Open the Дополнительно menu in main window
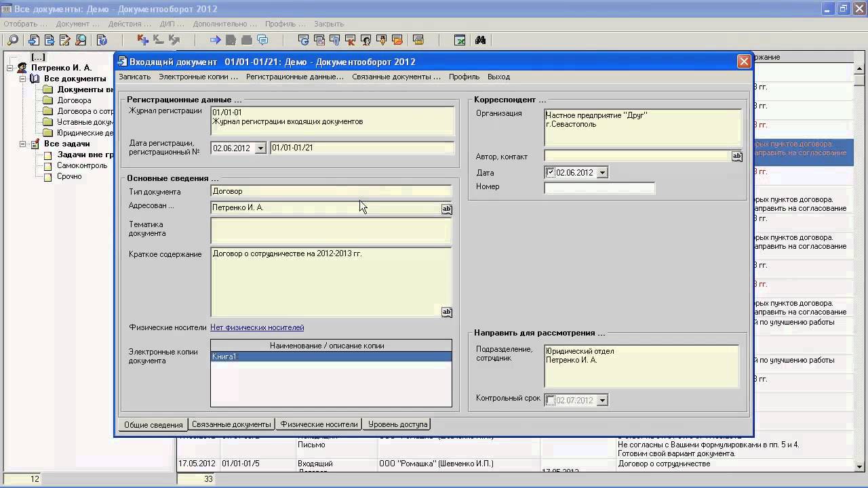The height and width of the screenshot is (488, 868). 224,24
